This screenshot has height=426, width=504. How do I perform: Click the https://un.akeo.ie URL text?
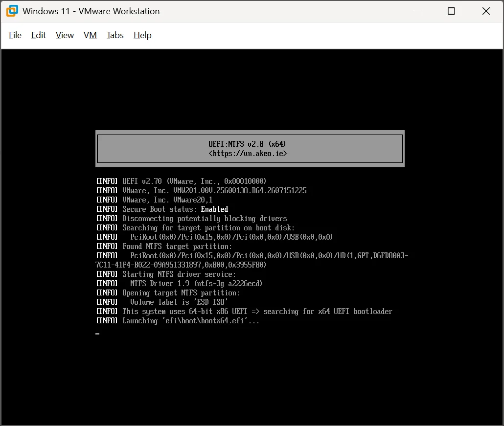[x=248, y=154]
